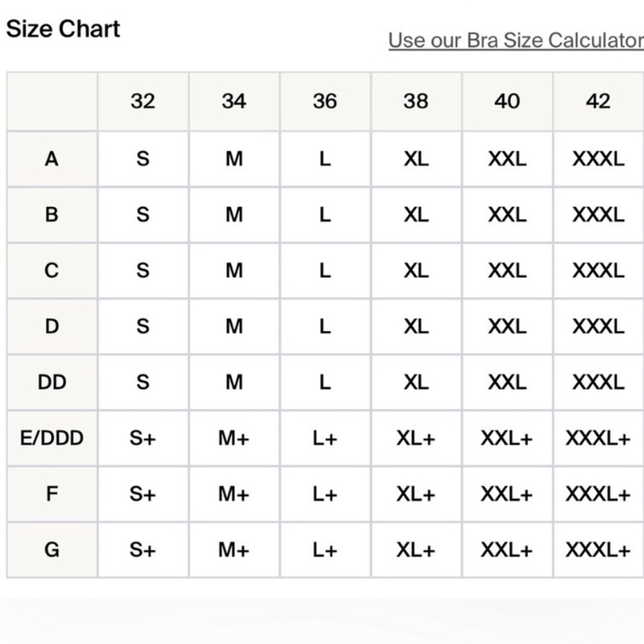Select the C cup row label
This screenshot has width=644, height=644.
click(52, 270)
